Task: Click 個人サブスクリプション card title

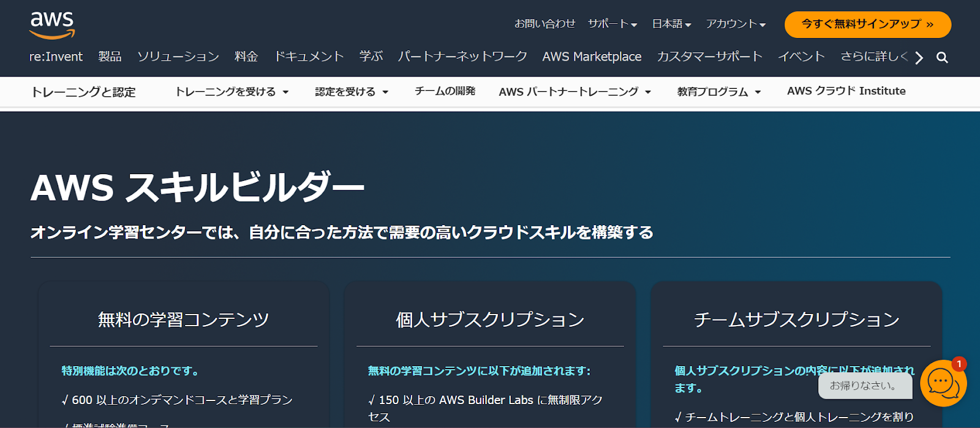Action: (490, 319)
